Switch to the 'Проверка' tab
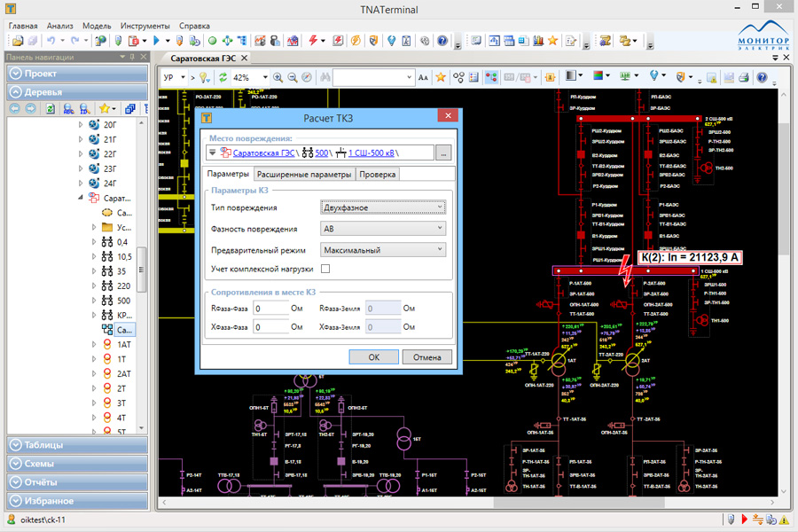The height and width of the screenshot is (532, 798). coord(377,174)
